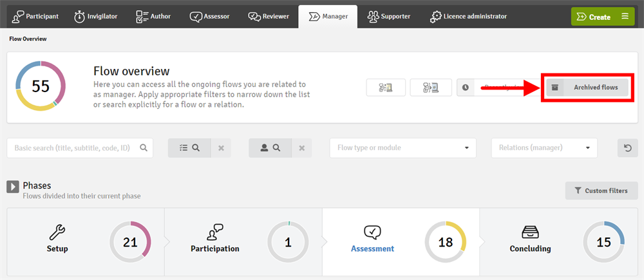The height and width of the screenshot is (280, 644).
Task: Open the Licence administrator tab
Action: pos(468,16)
